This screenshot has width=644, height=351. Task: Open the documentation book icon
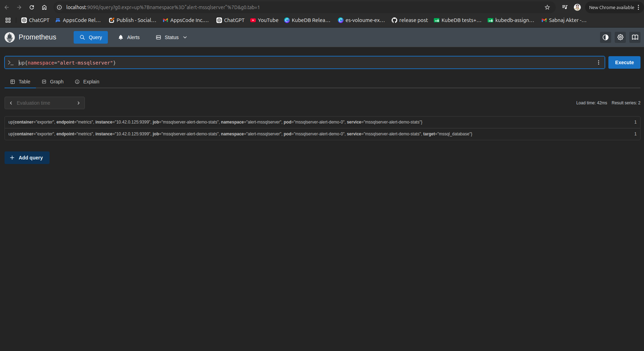pyautogui.click(x=635, y=37)
